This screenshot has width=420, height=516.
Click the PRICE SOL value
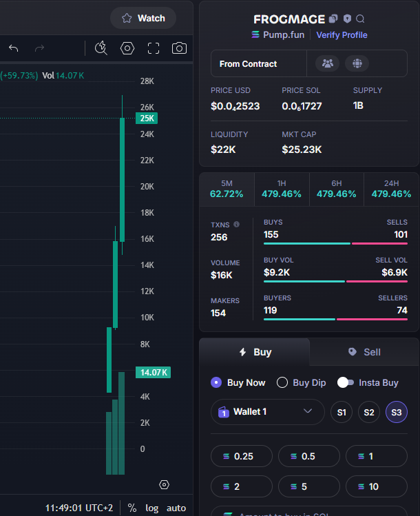(302, 106)
